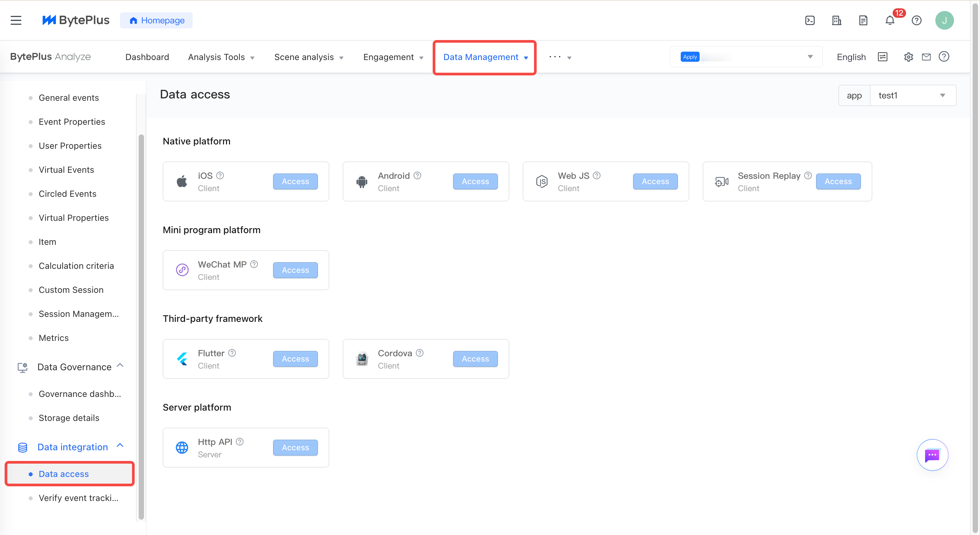Viewport: 980px width, 535px height.
Task: Open the Apply project selector dropdown
Action: coord(746,57)
